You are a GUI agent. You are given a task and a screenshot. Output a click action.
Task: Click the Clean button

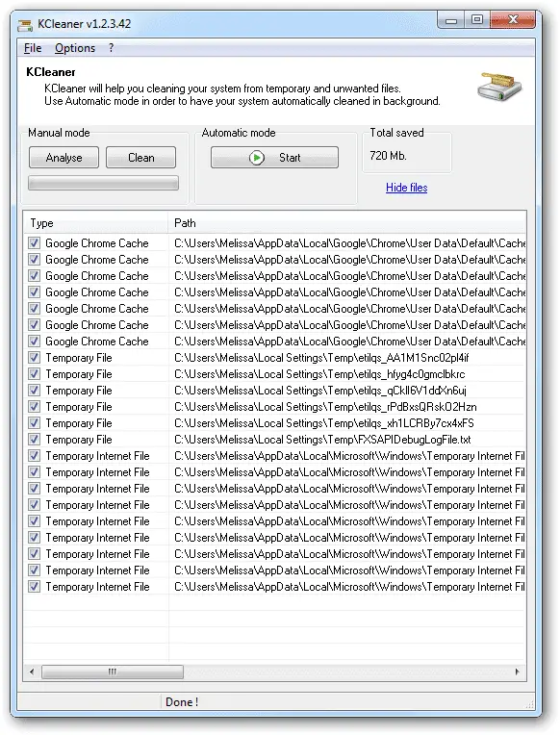[140, 158]
